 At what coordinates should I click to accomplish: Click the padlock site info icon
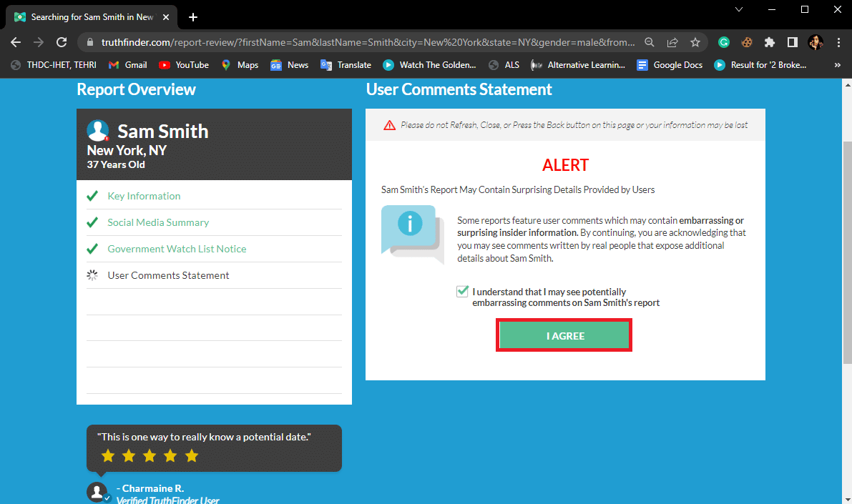(90, 42)
